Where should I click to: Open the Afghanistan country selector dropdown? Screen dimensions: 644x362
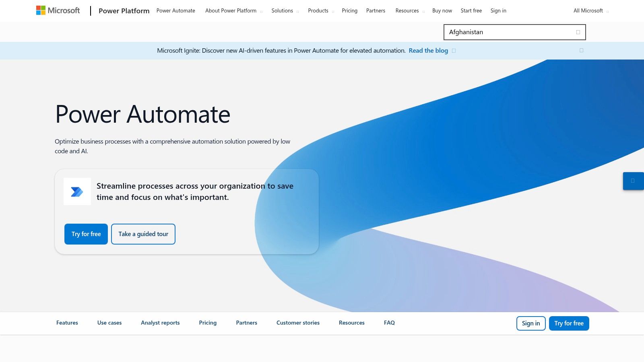[x=514, y=32]
